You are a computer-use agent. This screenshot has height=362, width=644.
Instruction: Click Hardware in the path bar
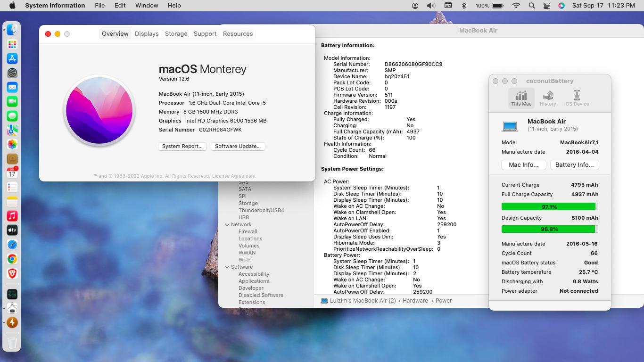point(415,301)
